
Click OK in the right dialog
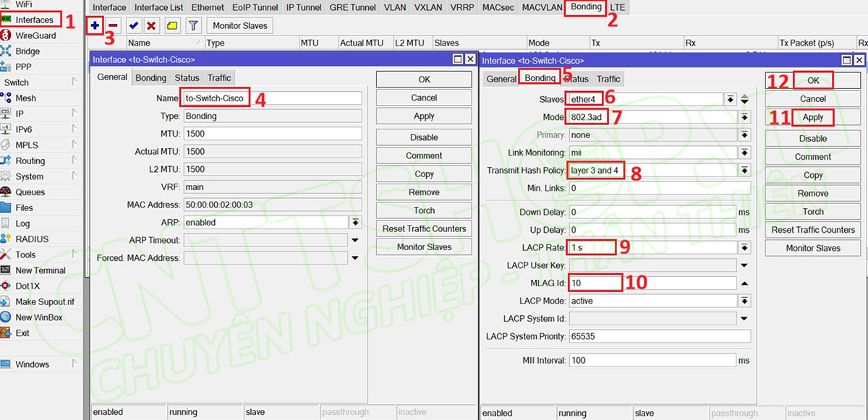pyautogui.click(x=813, y=80)
